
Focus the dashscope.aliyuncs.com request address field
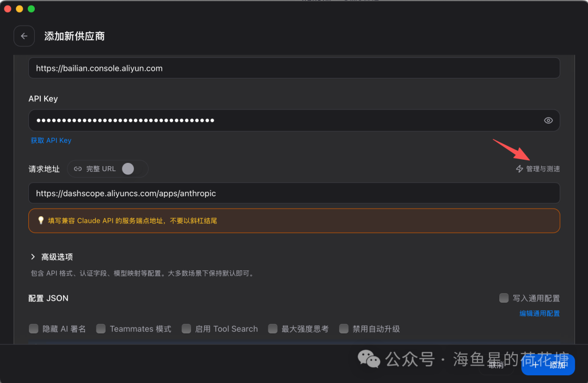pyautogui.click(x=294, y=193)
